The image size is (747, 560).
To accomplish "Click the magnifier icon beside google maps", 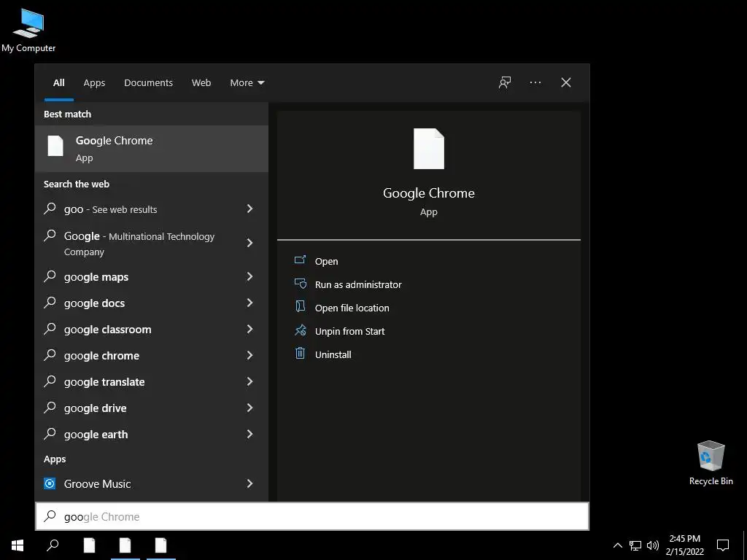I will pos(50,276).
